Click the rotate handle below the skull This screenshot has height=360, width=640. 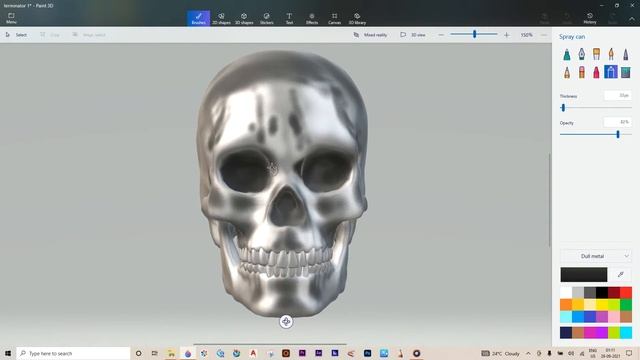286,322
